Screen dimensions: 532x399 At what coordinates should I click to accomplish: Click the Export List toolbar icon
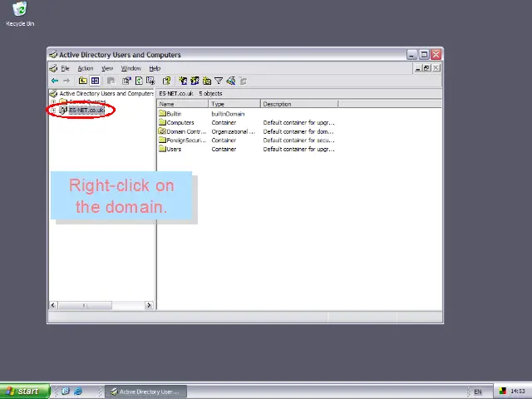pyautogui.click(x=150, y=81)
